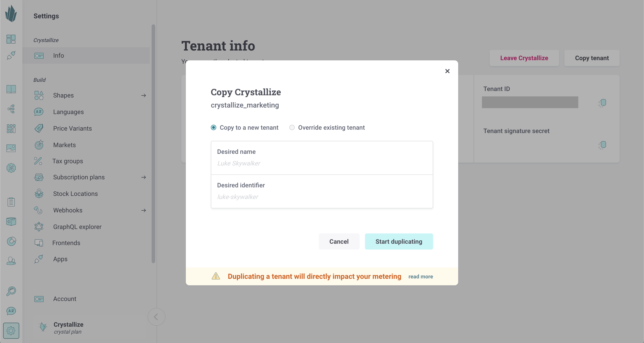
Task: Click the GraphQL explorer icon
Action: (39, 227)
